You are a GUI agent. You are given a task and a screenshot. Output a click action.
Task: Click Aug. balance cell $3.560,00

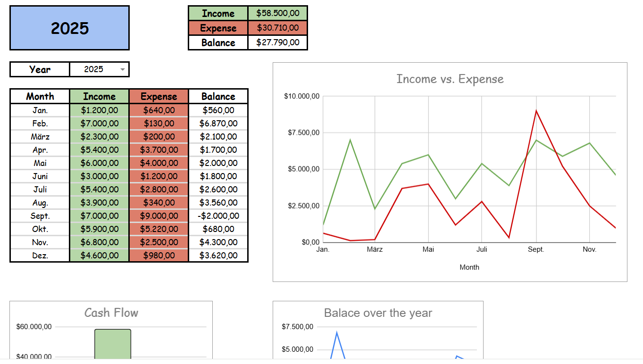click(x=218, y=203)
